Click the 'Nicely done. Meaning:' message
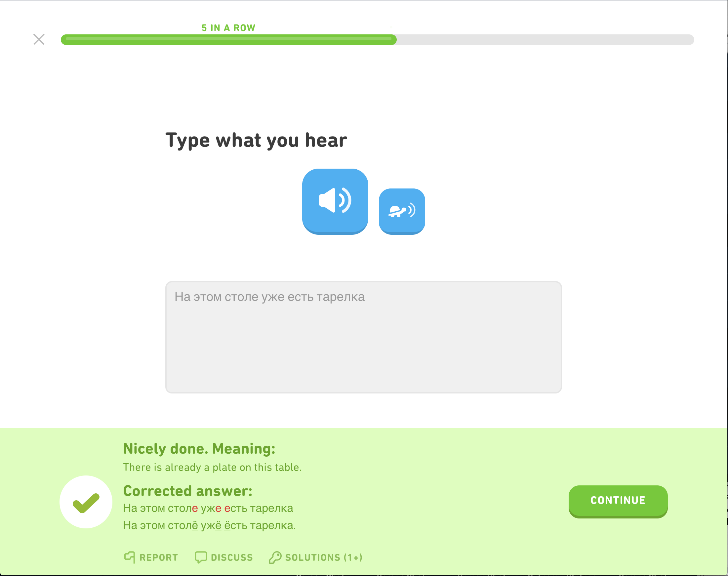 [200, 448]
